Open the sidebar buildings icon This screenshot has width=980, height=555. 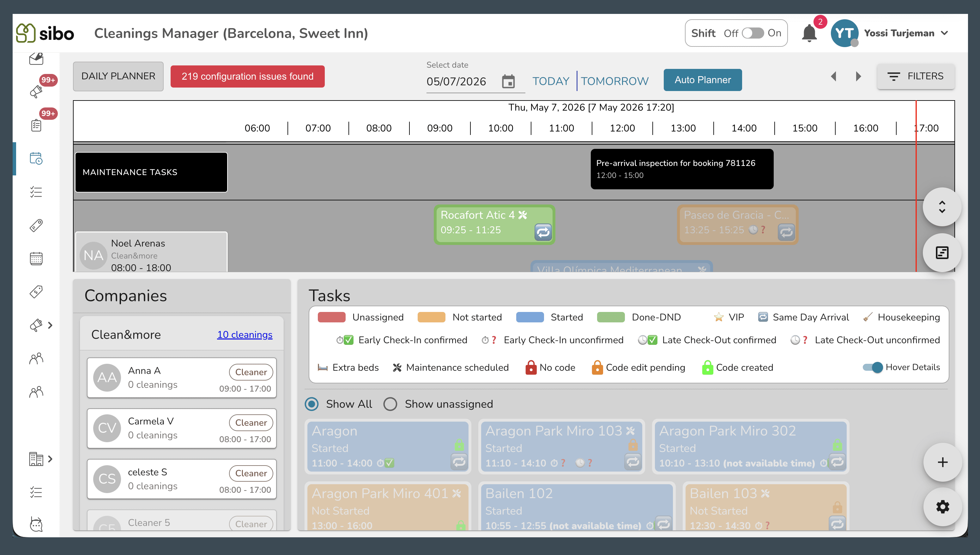(x=36, y=459)
